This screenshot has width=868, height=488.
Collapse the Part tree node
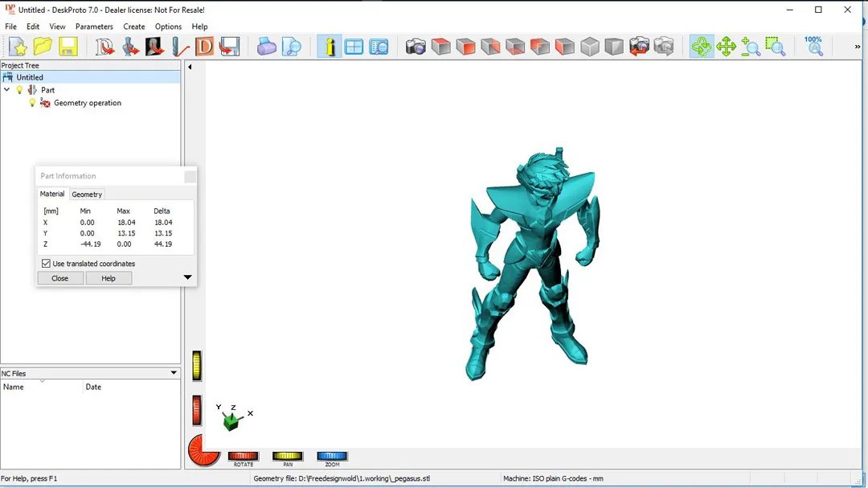point(7,90)
